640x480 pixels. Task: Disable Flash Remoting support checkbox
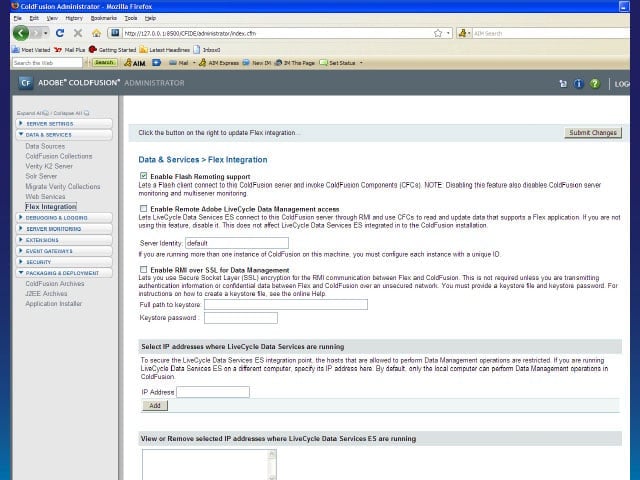(143, 176)
